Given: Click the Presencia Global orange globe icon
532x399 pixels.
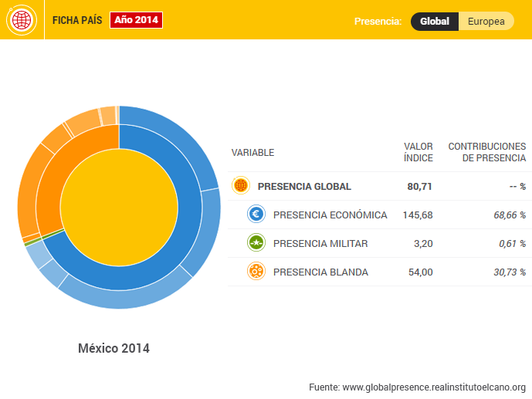Looking at the screenshot, I should (240, 186).
